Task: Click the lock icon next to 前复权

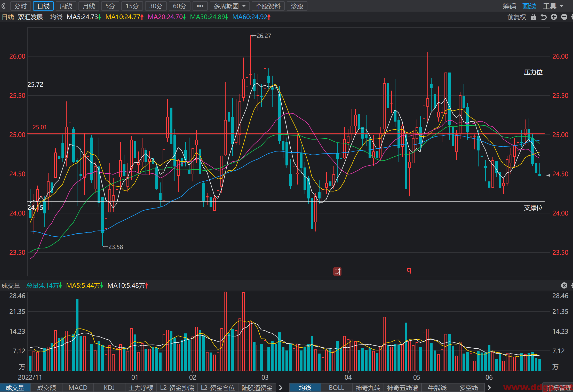Action: (x=533, y=17)
